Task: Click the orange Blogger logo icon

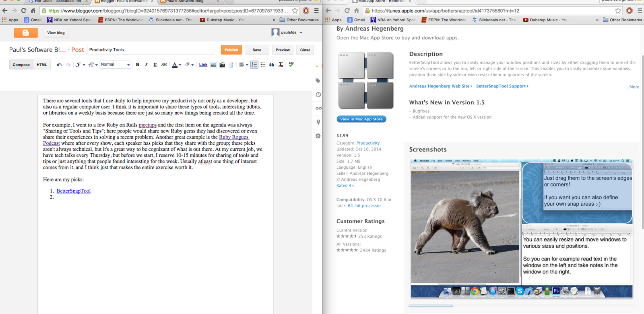Action: [26, 33]
